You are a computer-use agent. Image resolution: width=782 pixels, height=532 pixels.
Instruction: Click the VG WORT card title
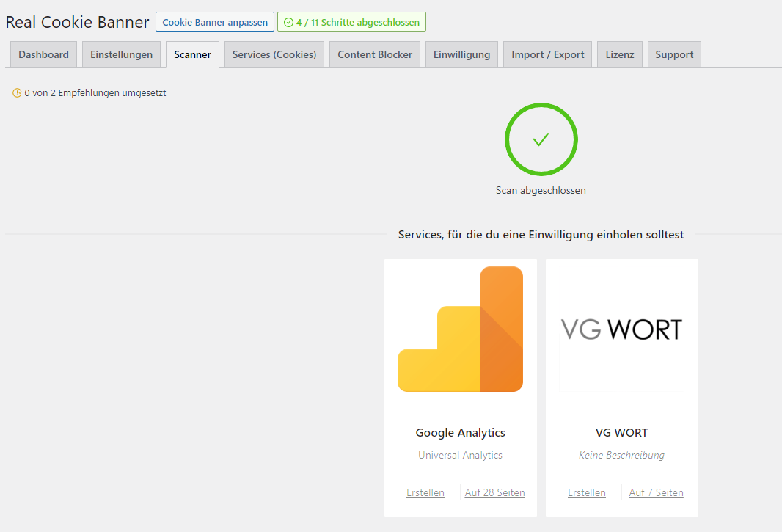[x=621, y=433]
